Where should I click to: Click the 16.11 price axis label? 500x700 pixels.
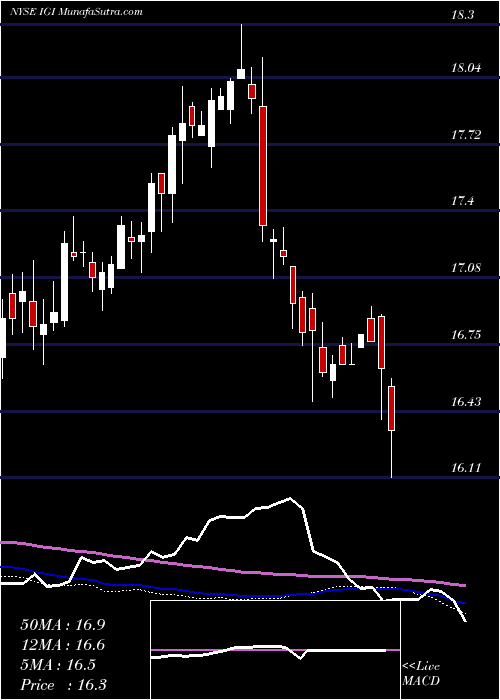pyautogui.click(x=466, y=467)
